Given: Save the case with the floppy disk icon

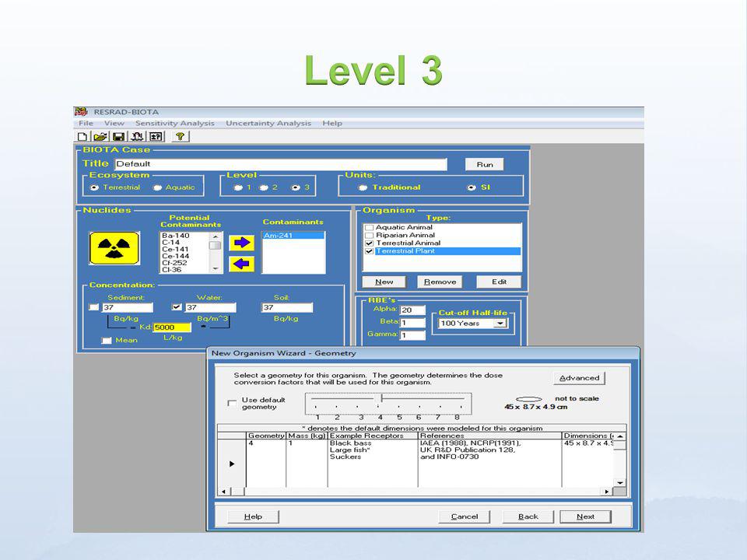Looking at the screenshot, I should tap(118, 137).
